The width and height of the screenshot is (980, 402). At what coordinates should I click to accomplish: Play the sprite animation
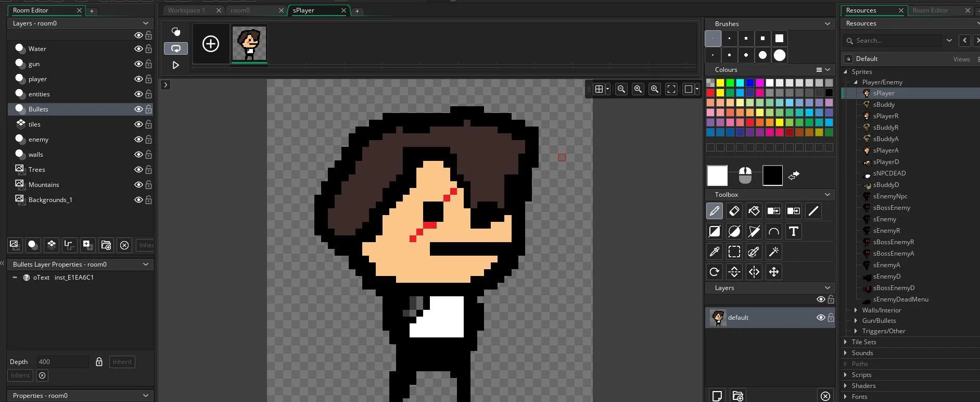click(176, 65)
